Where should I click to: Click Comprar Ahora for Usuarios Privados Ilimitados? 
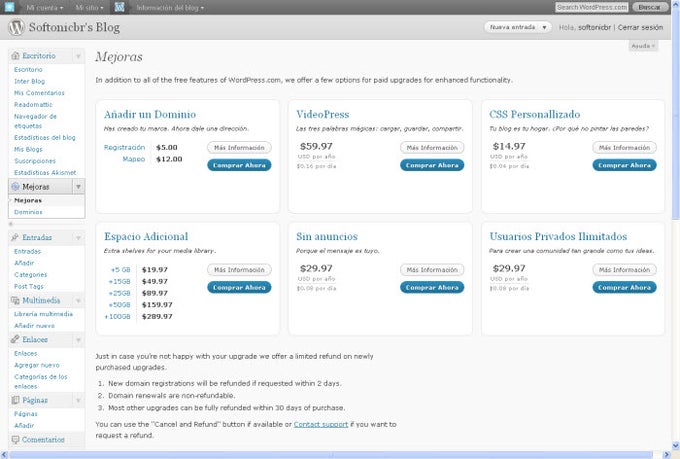(624, 288)
